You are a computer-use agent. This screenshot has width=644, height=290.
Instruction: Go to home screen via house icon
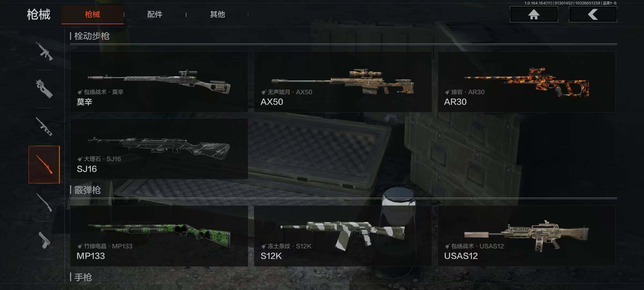[534, 14]
